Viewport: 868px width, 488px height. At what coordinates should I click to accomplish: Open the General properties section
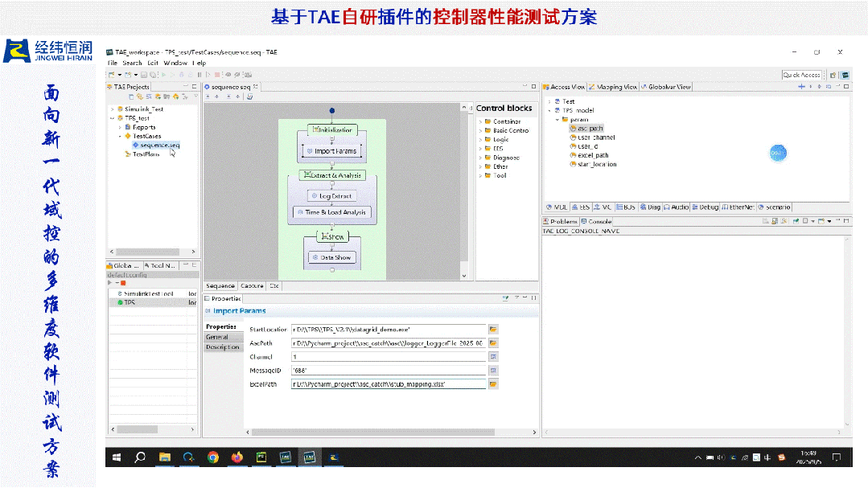point(223,337)
